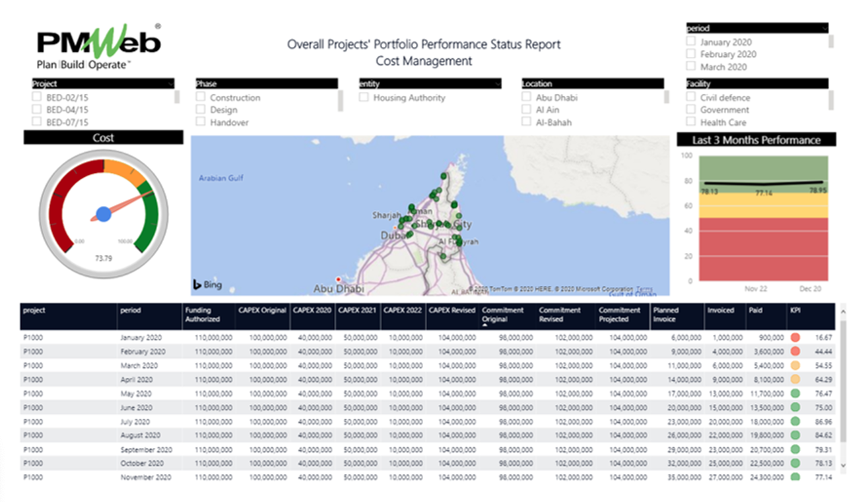868x502 pixels.
Task: Check the Abu Dhabi location checkbox
Action: point(526,97)
